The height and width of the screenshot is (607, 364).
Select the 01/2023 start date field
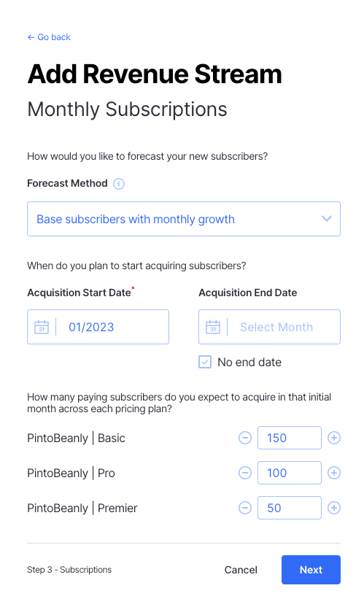[x=98, y=327]
